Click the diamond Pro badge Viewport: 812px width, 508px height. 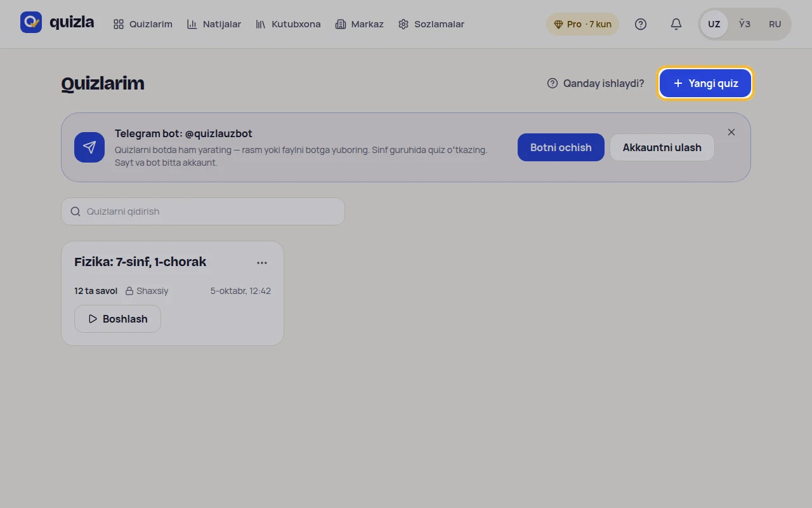coord(582,24)
